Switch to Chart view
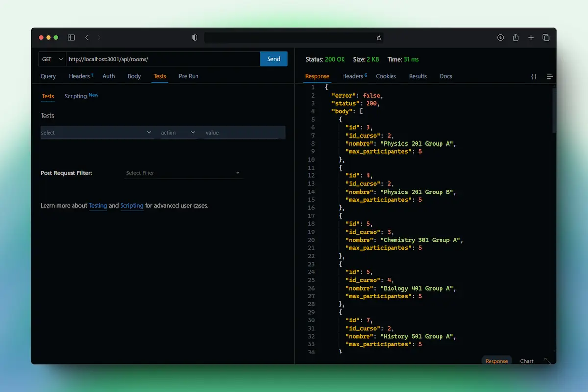588x392 pixels. pyautogui.click(x=527, y=361)
